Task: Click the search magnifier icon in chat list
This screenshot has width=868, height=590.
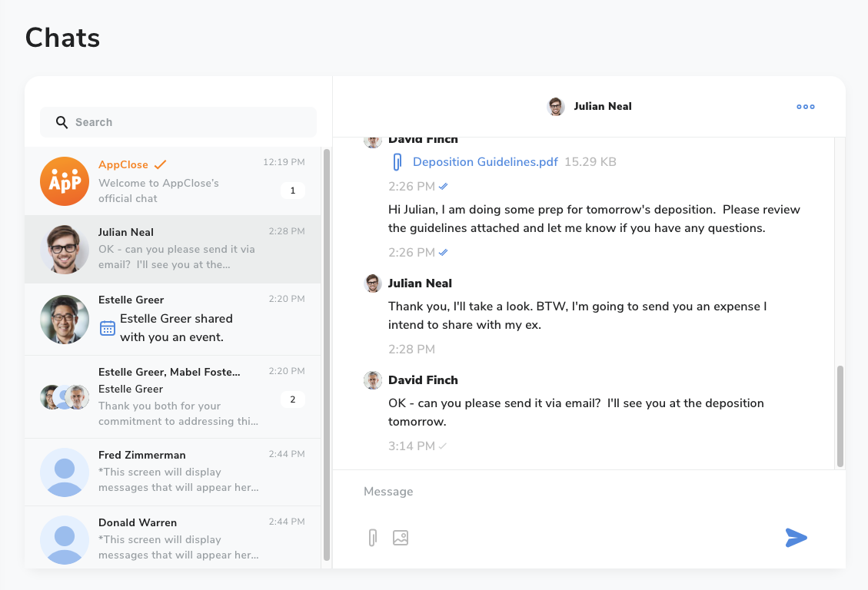Action: (62, 122)
